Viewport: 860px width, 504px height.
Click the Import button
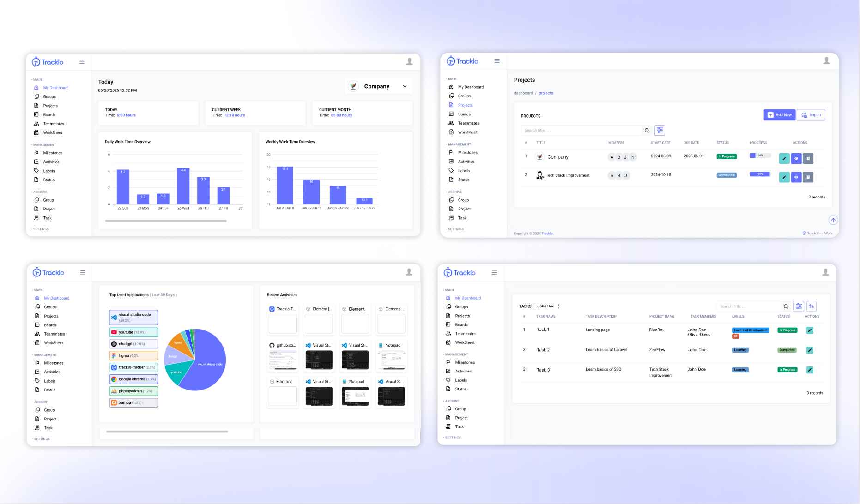811,114
